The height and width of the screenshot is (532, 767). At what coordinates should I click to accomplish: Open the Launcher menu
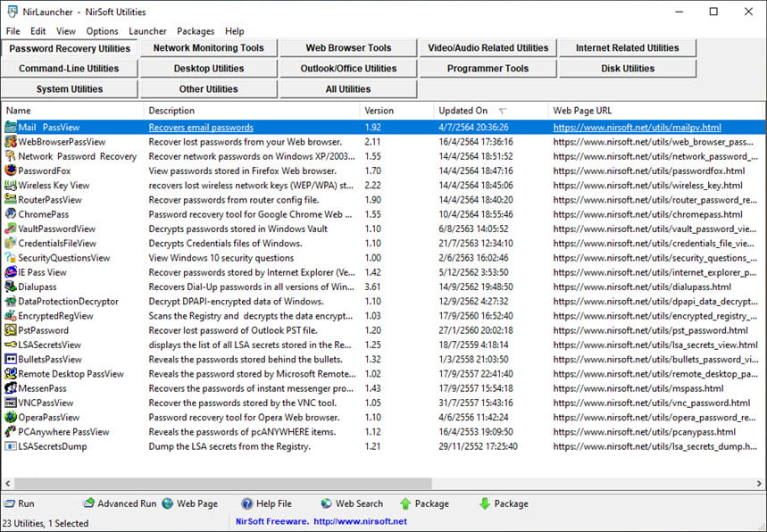pos(147,31)
